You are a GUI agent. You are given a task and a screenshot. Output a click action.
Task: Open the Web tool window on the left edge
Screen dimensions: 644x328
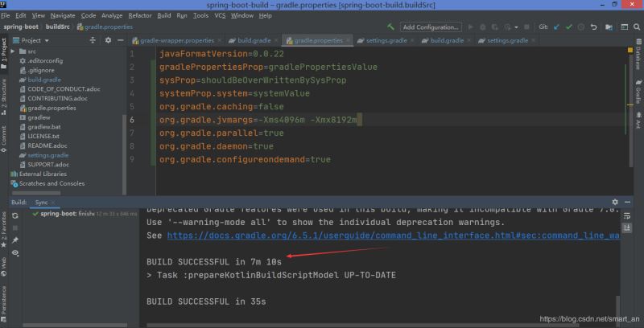pos(4,267)
